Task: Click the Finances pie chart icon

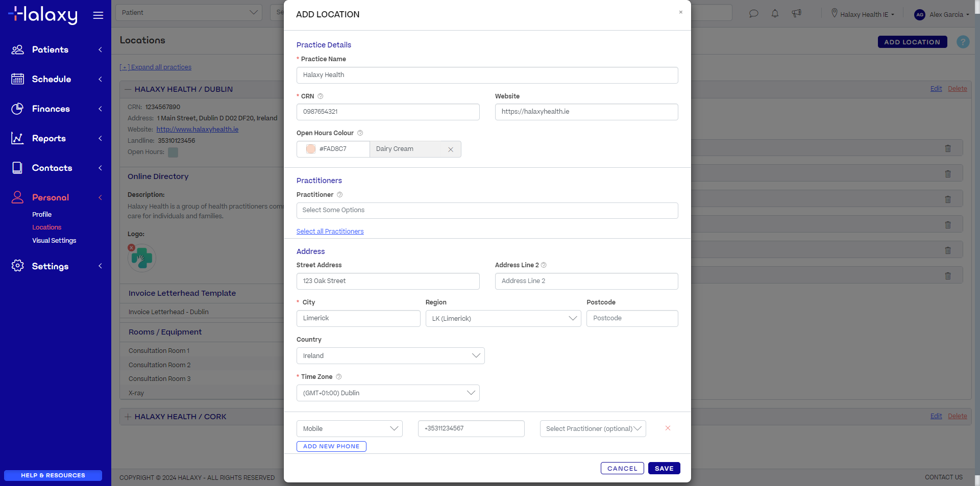Action: 18,109
